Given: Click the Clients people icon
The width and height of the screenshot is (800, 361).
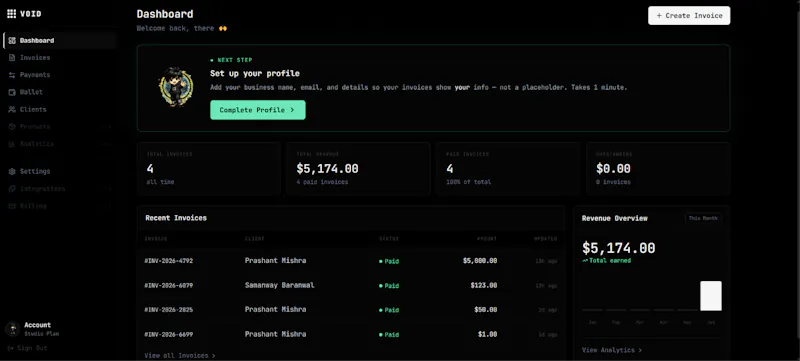Looking at the screenshot, I should coord(12,110).
